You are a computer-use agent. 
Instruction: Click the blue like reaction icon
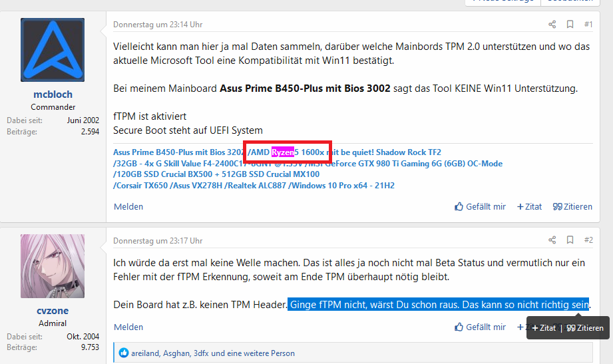coord(124,353)
